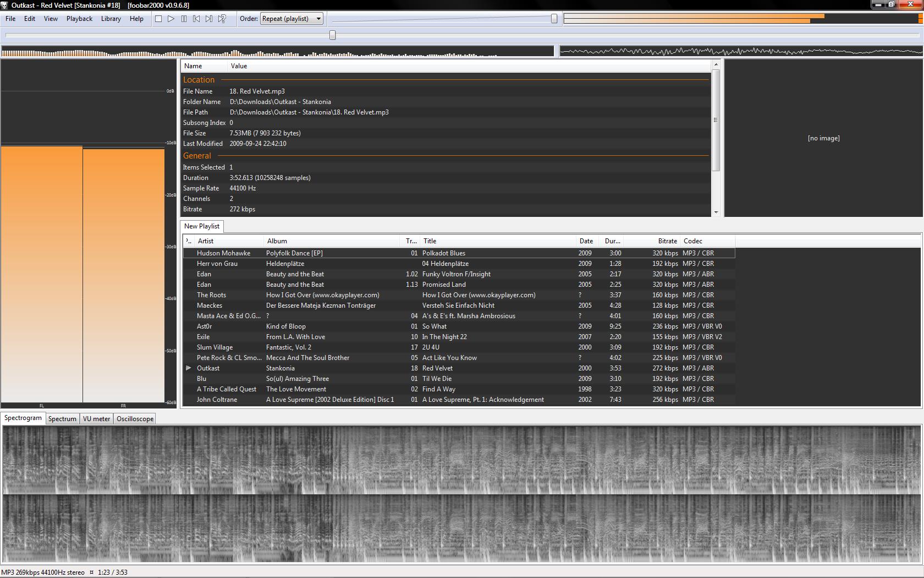This screenshot has width=924, height=578.
Task: Open the Library menu
Action: (111, 19)
